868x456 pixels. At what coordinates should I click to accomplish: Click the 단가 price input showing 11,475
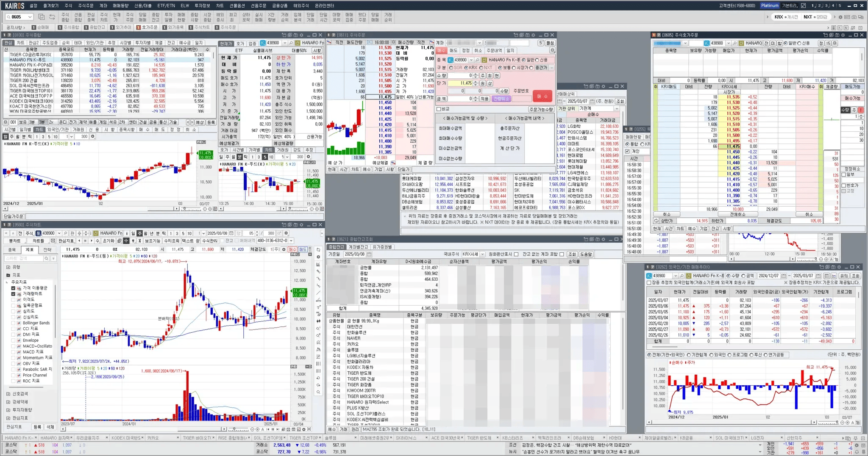(x=460, y=83)
